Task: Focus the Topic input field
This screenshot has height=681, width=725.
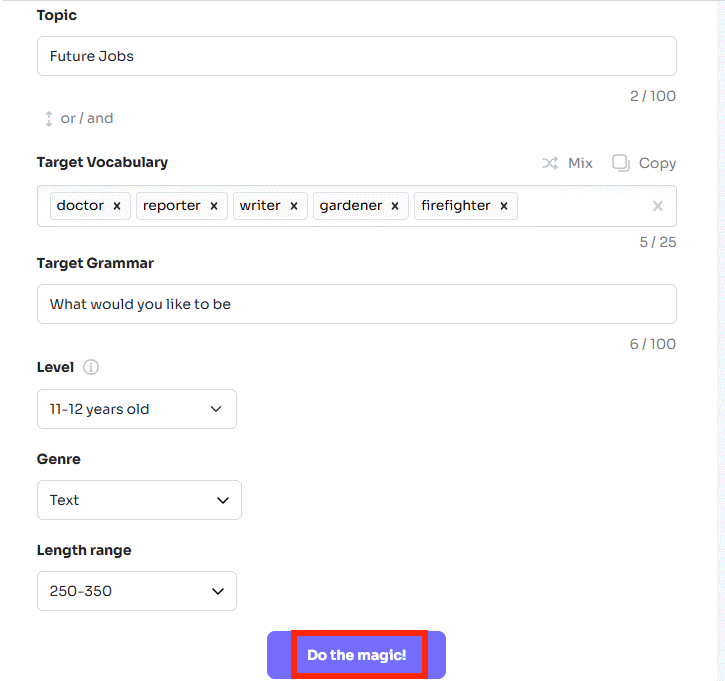Action: (356, 56)
